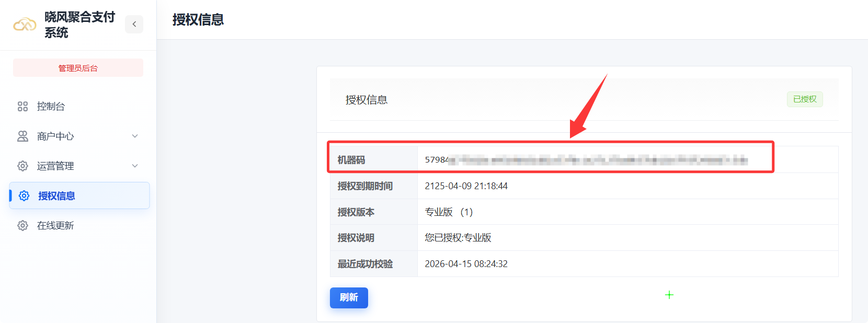868x323 pixels.
Task: Click the 晓风聚合支付系统 title text
Action: (79, 25)
